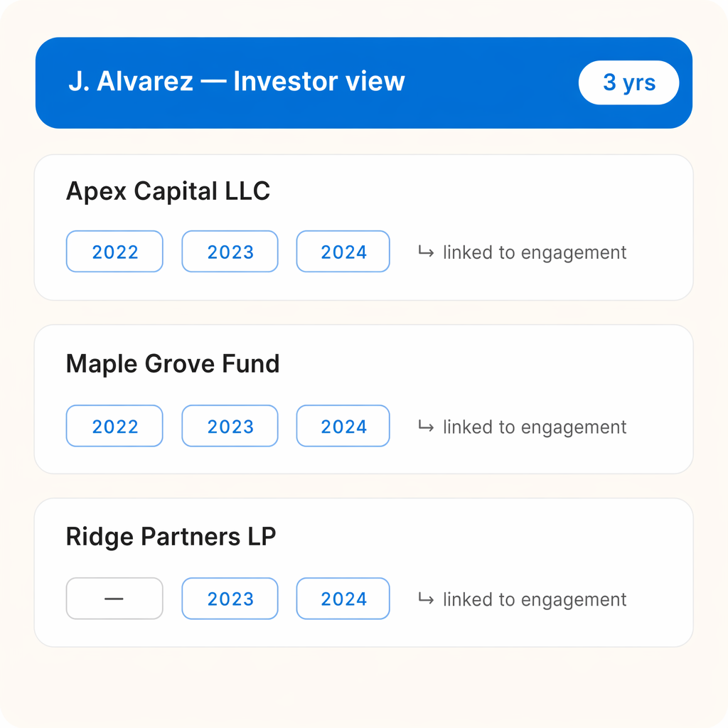The image size is (728, 728).
Task: Click the link arrow icon in Ridge Partners row
Action: tap(426, 599)
